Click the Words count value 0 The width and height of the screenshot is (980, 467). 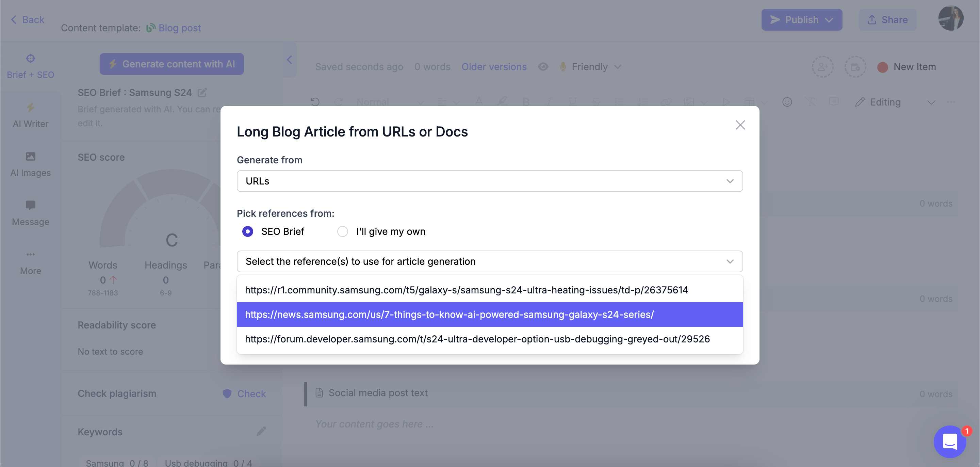coord(103,280)
